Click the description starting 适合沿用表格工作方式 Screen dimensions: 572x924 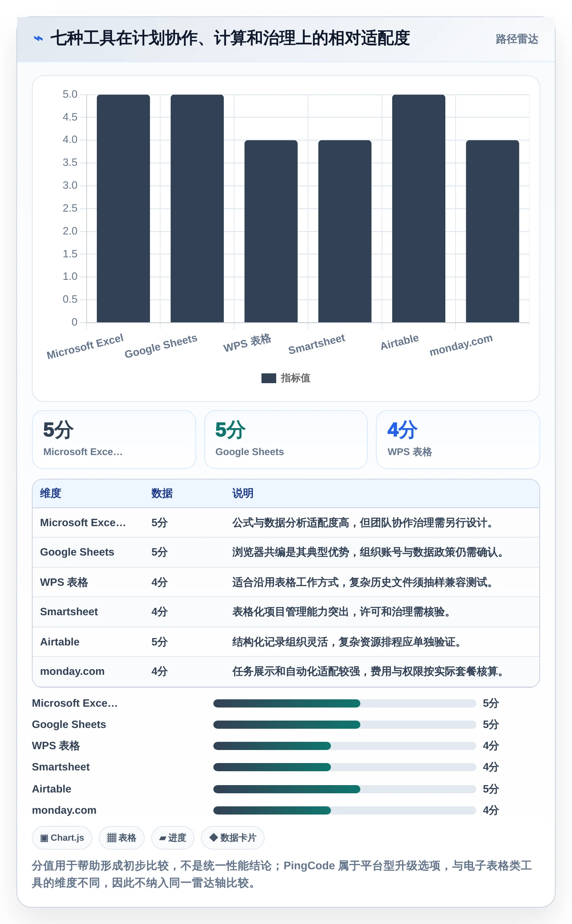(x=364, y=583)
